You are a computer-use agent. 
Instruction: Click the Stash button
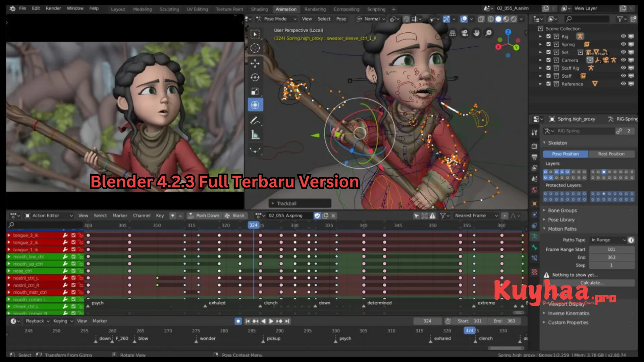click(x=234, y=216)
